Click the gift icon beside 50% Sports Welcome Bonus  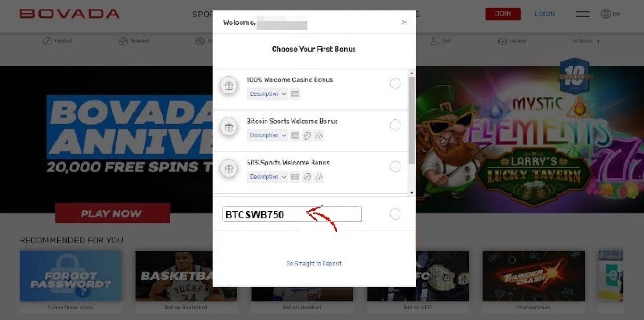coord(228,169)
